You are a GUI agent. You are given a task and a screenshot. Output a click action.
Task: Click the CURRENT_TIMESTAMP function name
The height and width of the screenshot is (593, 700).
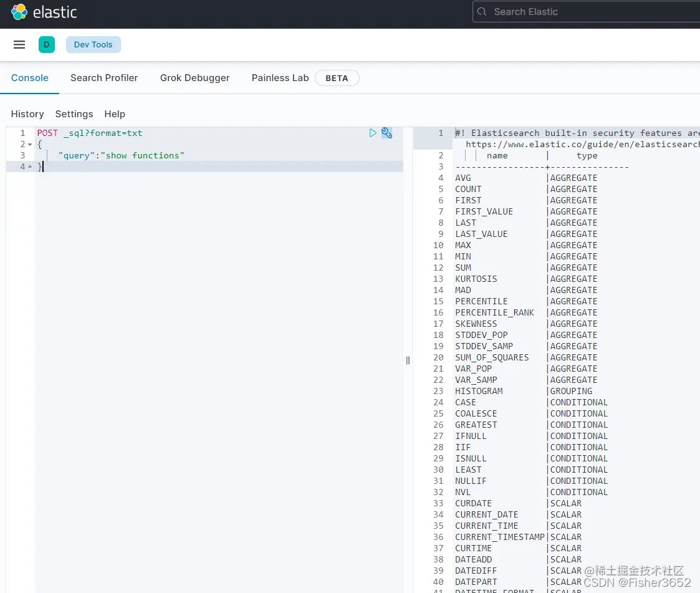click(499, 537)
